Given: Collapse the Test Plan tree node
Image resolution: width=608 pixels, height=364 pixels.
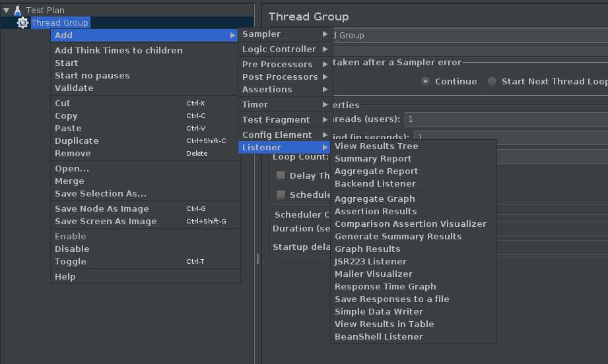Looking at the screenshot, I should pos(6,11).
